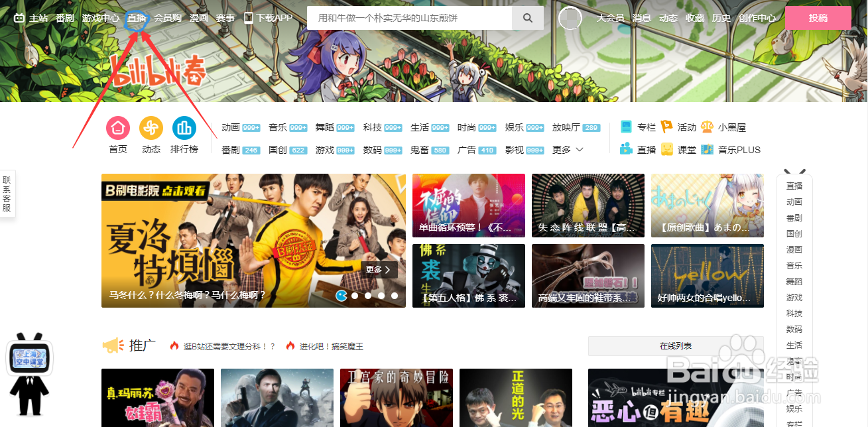Open 大会员 link in top bar
Image resolution: width=868 pixels, height=427 pixels.
point(610,18)
